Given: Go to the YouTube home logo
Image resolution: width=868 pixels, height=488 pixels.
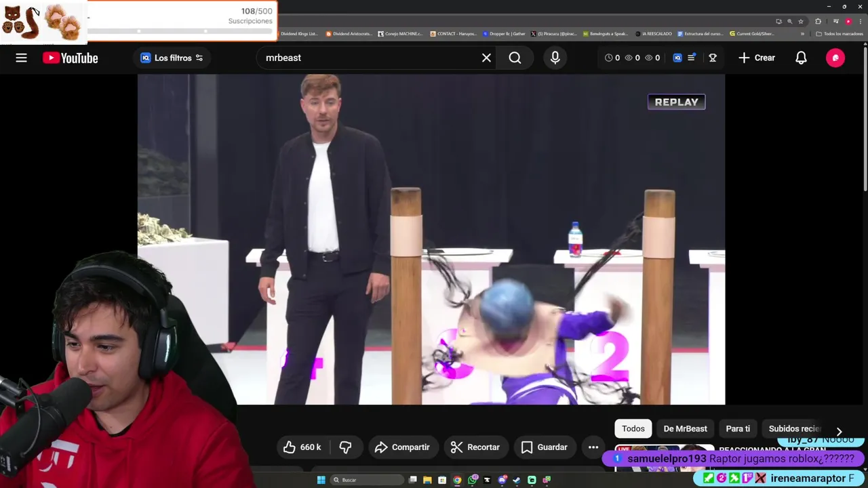Looking at the screenshot, I should coord(71,58).
